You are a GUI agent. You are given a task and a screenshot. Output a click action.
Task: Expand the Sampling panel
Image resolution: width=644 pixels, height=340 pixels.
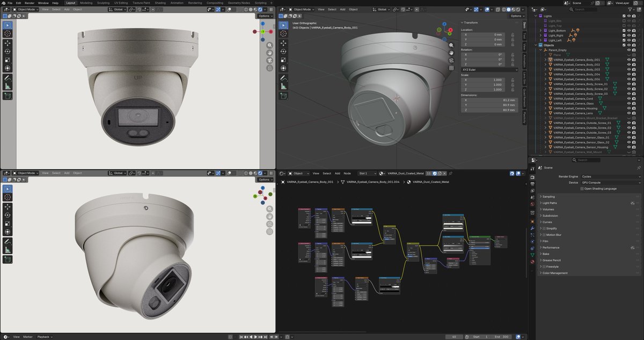pyautogui.click(x=548, y=197)
